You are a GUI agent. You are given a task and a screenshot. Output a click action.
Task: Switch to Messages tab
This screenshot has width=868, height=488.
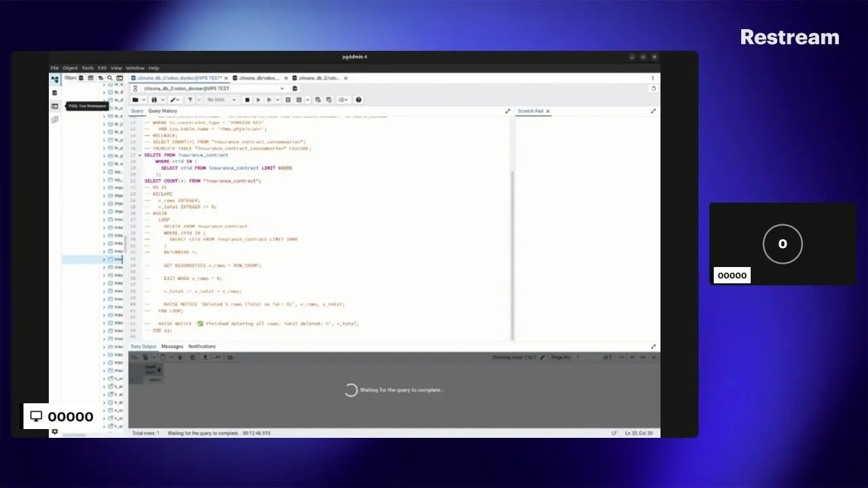172,346
